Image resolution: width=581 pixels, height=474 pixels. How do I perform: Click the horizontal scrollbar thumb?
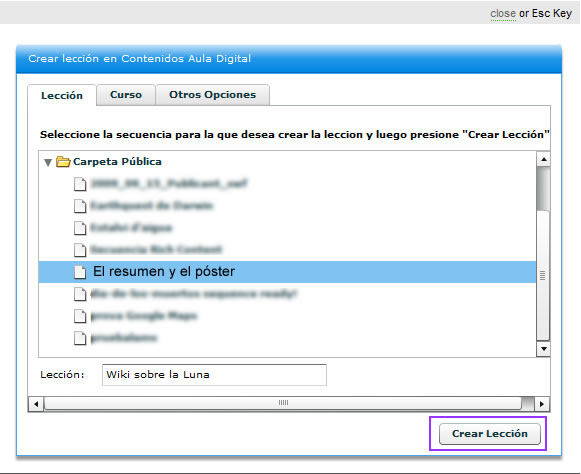(283, 403)
